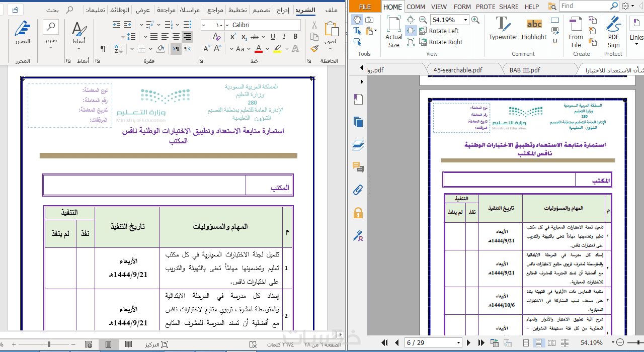The height and width of the screenshot is (352, 644).
Task: Open the Bookmarks panel in Foxit sidebar
Action: coord(358,99)
